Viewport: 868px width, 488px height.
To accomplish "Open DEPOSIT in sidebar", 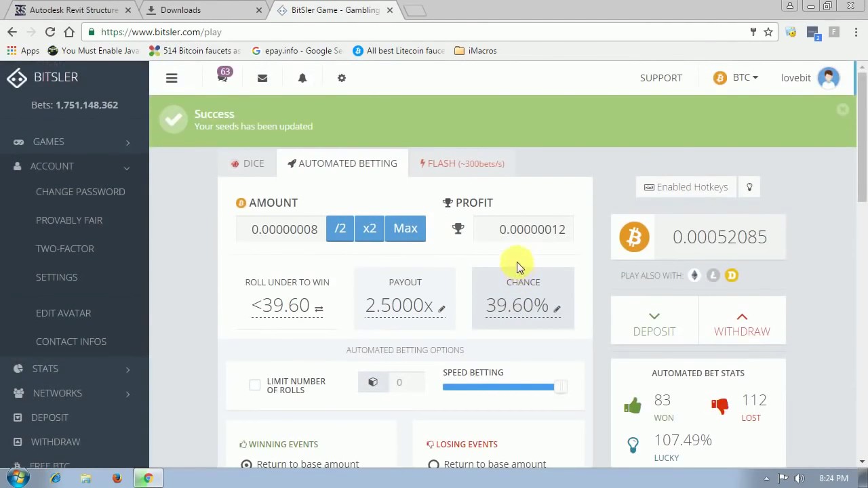I will pos(50,418).
